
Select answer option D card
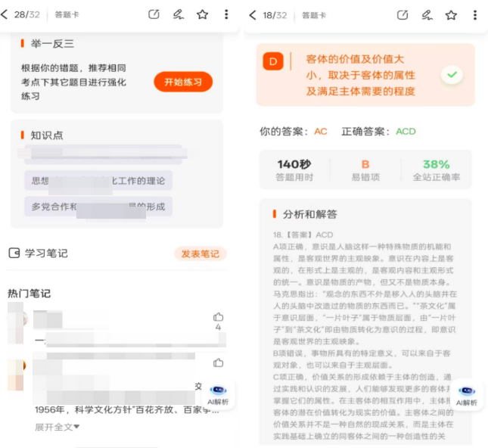(365, 75)
